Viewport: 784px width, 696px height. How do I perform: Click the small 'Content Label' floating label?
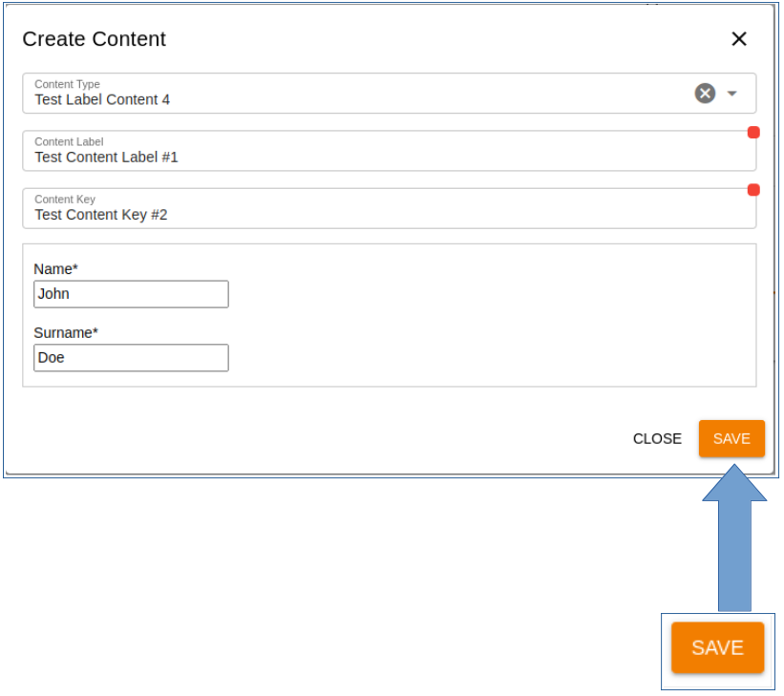point(69,142)
